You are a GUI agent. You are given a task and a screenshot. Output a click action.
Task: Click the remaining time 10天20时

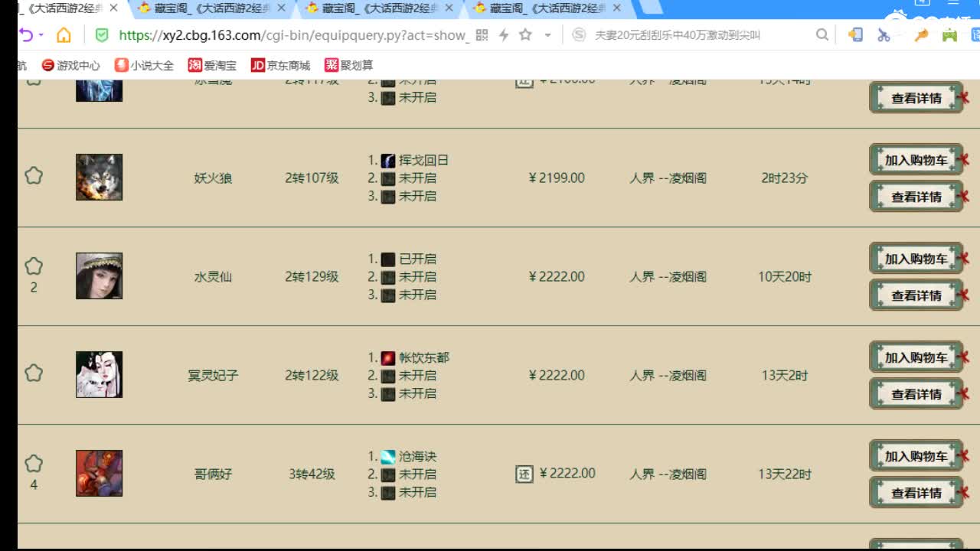pos(785,277)
